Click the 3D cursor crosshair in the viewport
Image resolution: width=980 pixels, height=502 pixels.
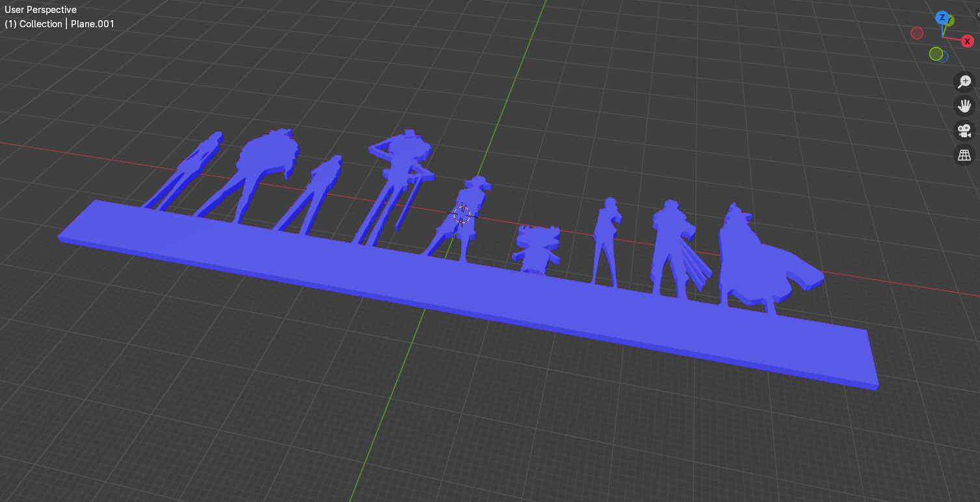click(x=462, y=213)
